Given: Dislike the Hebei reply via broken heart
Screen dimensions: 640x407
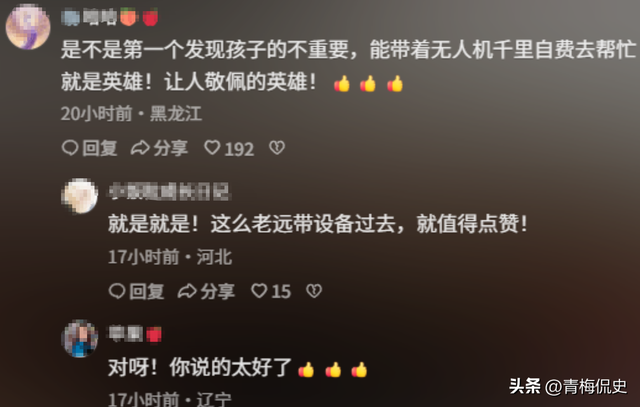Looking at the screenshot, I should 314,291.
